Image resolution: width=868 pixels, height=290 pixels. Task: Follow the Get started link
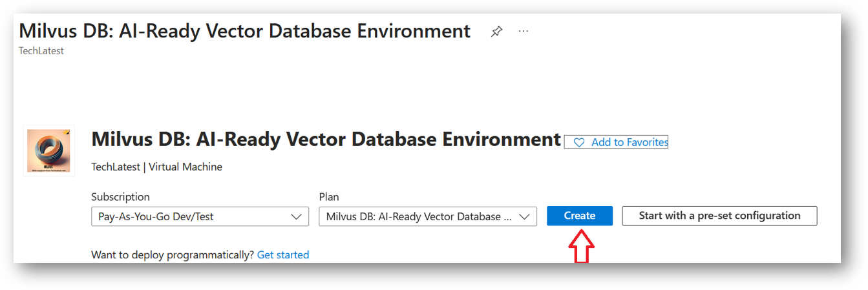283,255
